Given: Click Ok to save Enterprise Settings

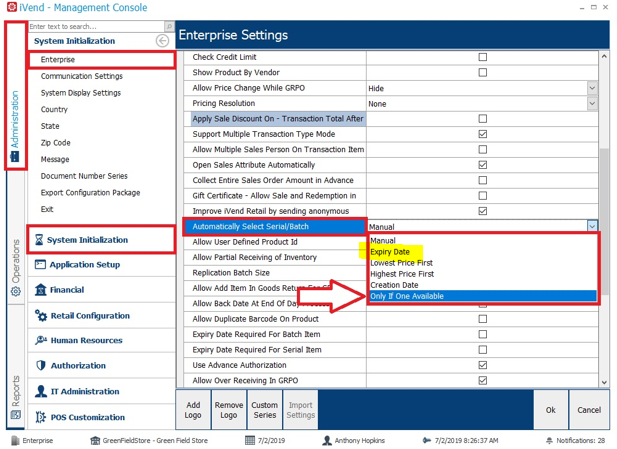Looking at the screenshot, I should click(x=550, y=410).
